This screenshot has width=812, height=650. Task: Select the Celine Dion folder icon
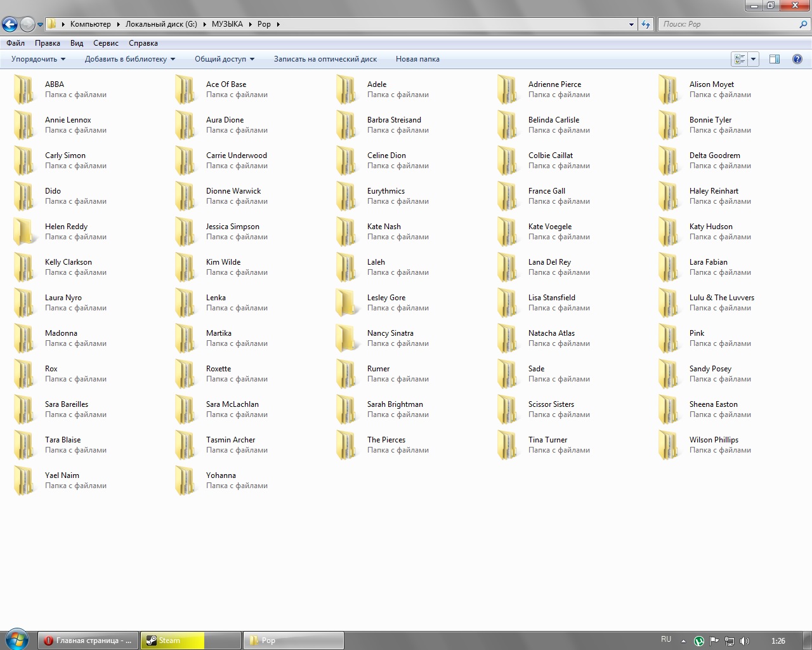point(346,161)
